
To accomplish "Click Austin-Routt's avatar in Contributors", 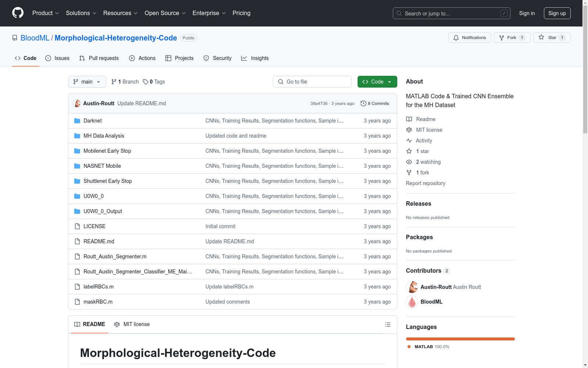I will (412, 287).
